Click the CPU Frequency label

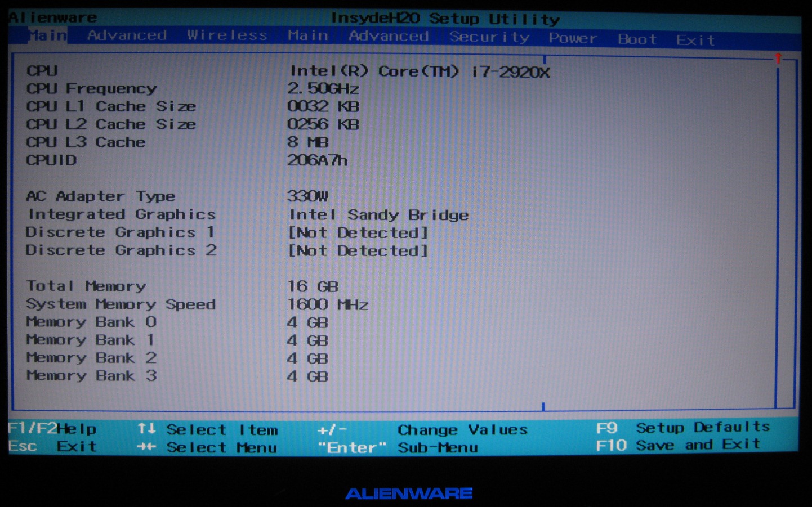coord(91,88)
